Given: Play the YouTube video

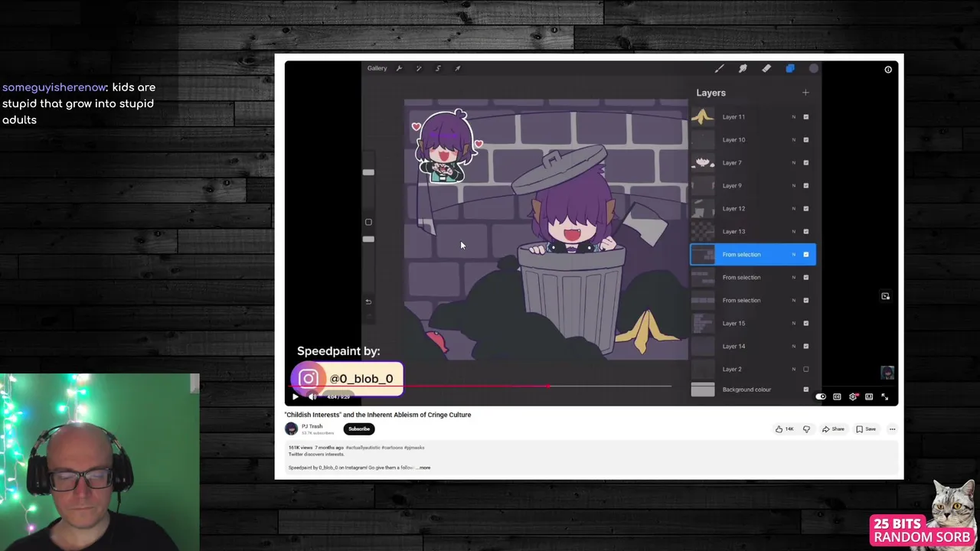Looking at the screenshot, I should [x=296, y=396].
